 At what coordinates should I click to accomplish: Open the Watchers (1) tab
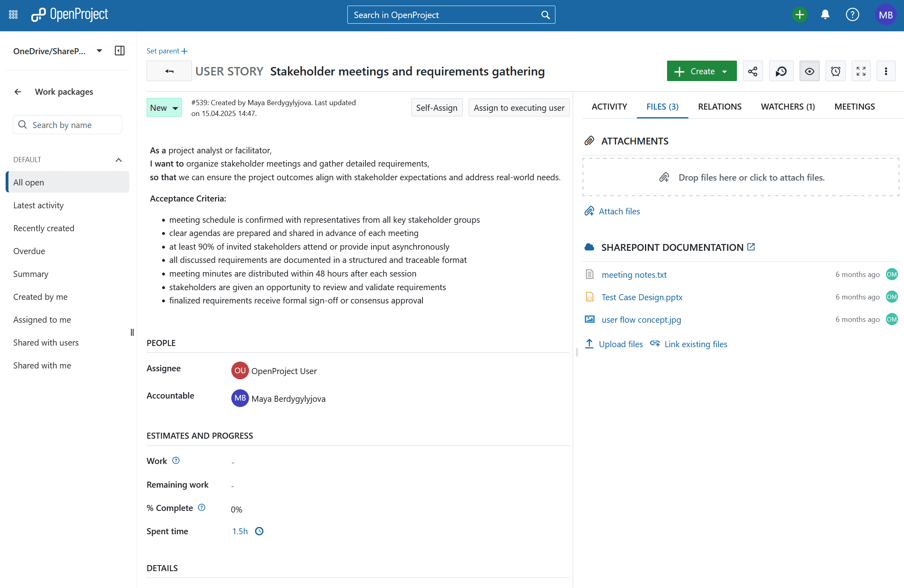point(788,107)
